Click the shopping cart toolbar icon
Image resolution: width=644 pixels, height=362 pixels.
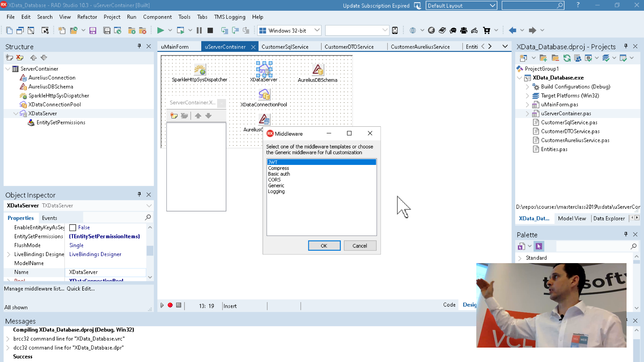(x=486, y=31)
